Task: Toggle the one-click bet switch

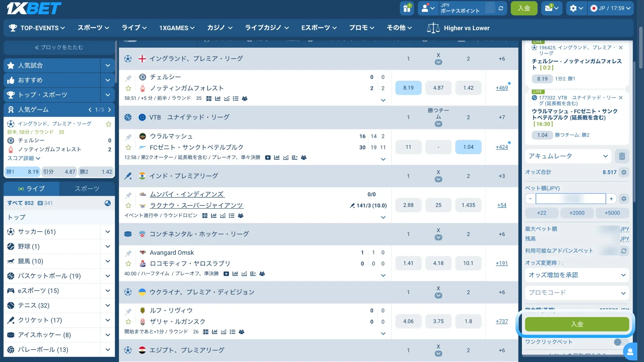Action: pos(620,342)
